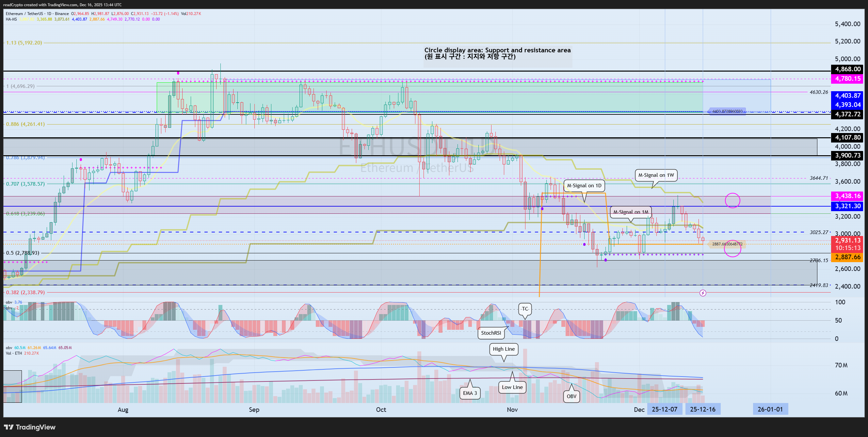This screenshot has height=437, width=868.
Task: Click the readCrypto created with TradingView.com header
Action: 62,5
